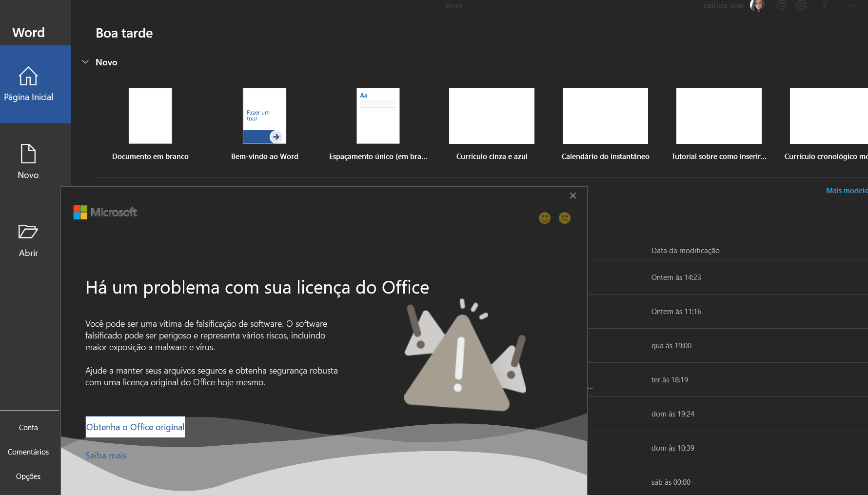Select the file modified ter às 18:19
Image resolution: width=868 pixels, height=495 pixels.
coord(728,380)
